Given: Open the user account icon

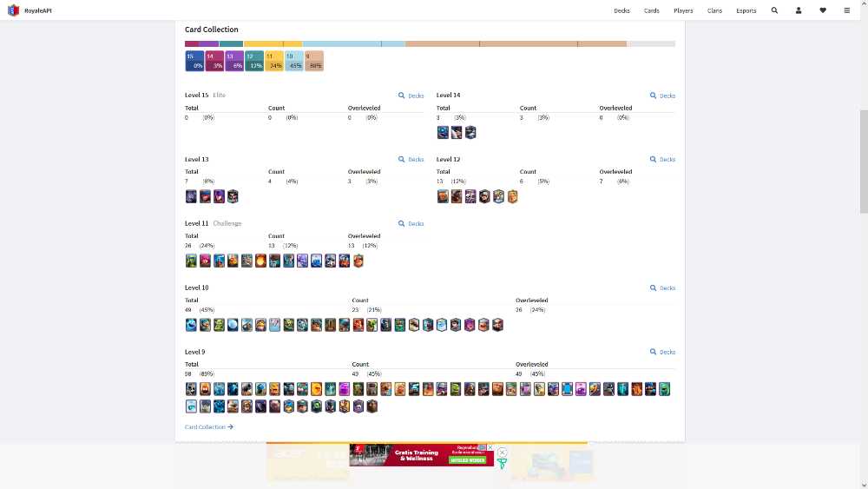Looking at the screenshot, I should point(799,10).
